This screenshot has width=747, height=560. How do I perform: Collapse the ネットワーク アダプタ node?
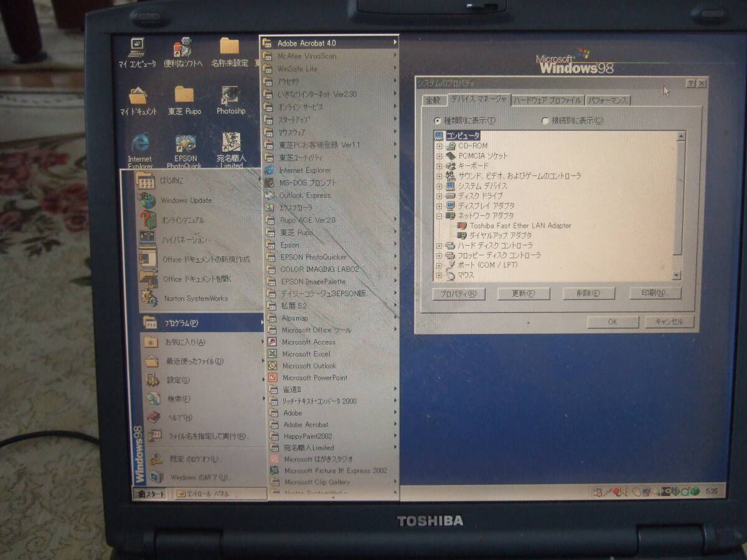[x=439, y=216]
